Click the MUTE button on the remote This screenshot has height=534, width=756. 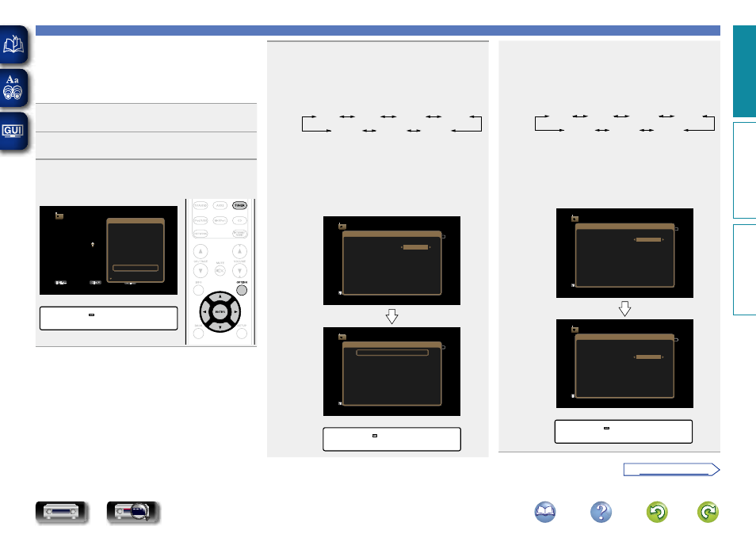(220, 271)
